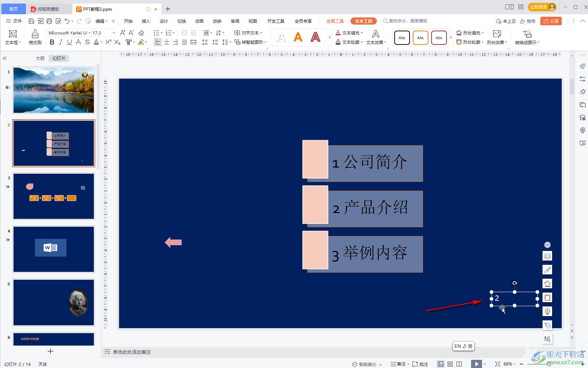Open the 动画 (Animation) tab
The image size is (588, 368).
click(x=199, y=21)
